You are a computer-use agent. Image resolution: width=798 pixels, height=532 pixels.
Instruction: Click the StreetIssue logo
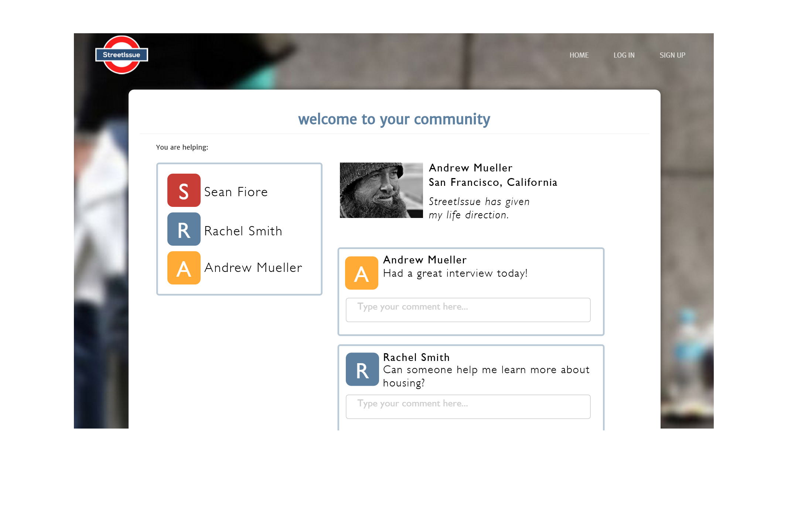point(122,55)
